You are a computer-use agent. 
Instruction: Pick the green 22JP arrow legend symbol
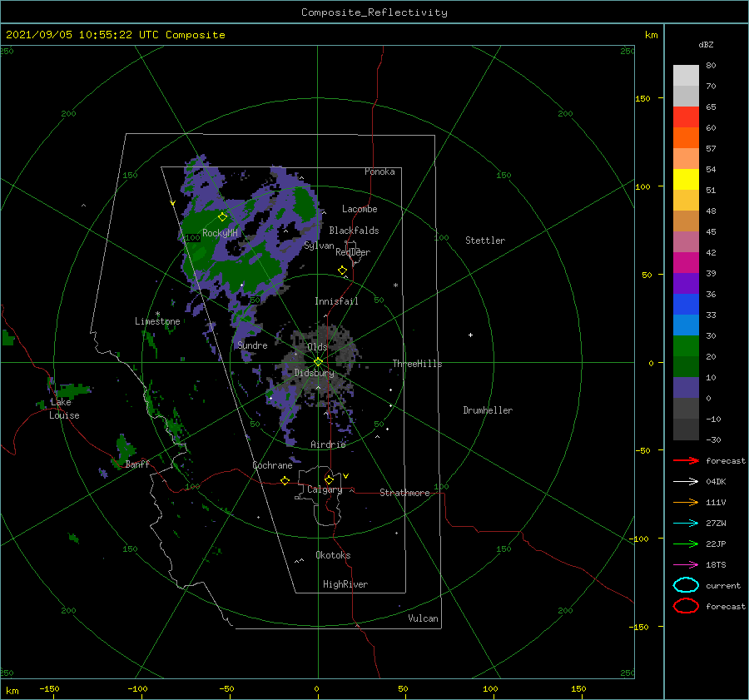click(686, 544)
